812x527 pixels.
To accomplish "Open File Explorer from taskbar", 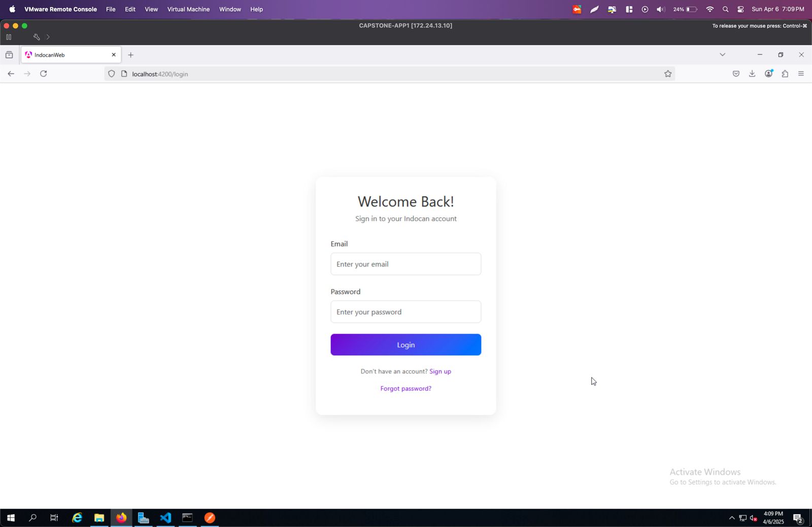I will [99, 518].
